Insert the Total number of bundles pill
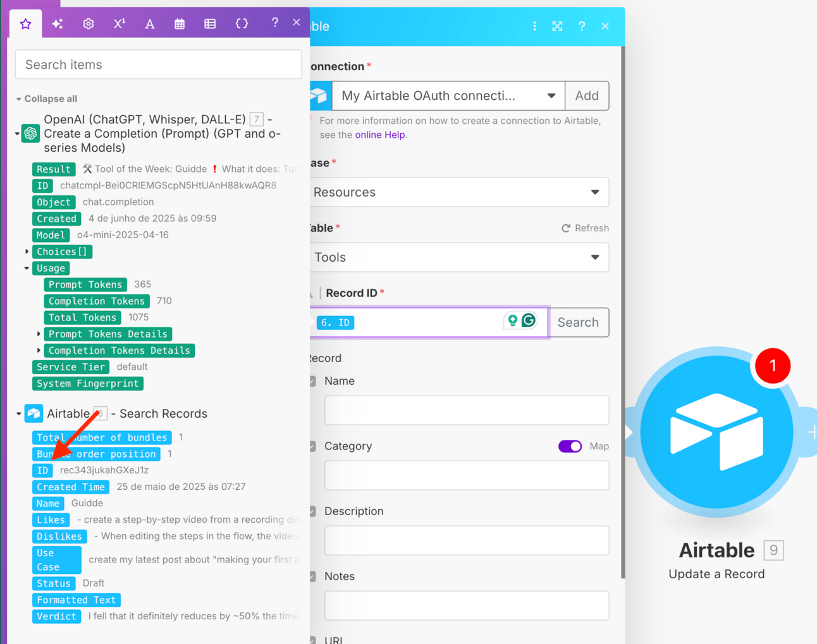This screenshot has width=817, height=644. 102,437
